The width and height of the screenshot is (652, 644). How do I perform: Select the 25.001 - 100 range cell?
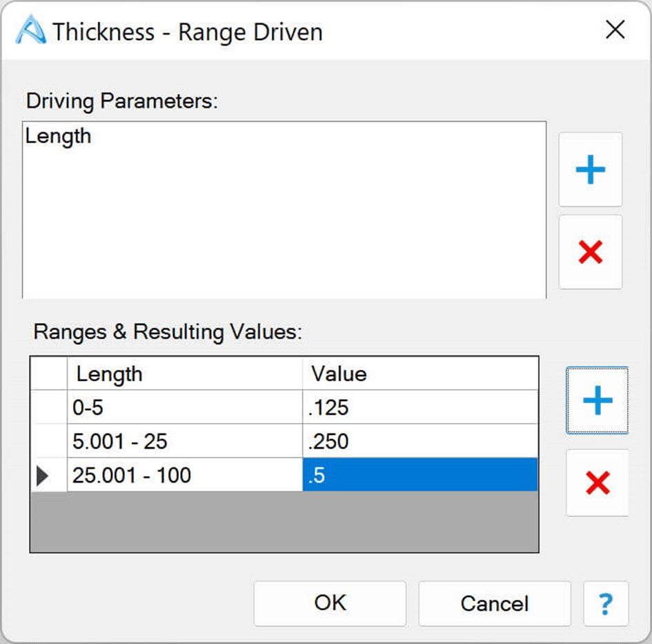tap(184, 475)
